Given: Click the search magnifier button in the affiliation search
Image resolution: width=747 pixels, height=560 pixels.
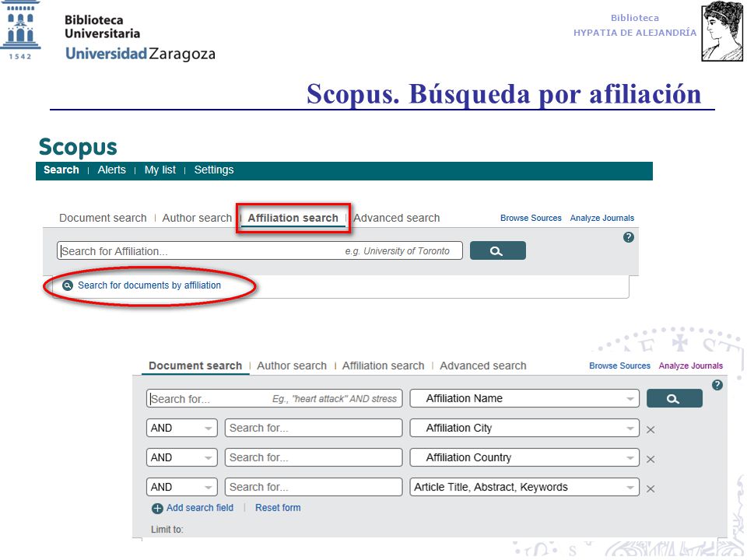Looking at the screenshot, I should coord(497,251).
